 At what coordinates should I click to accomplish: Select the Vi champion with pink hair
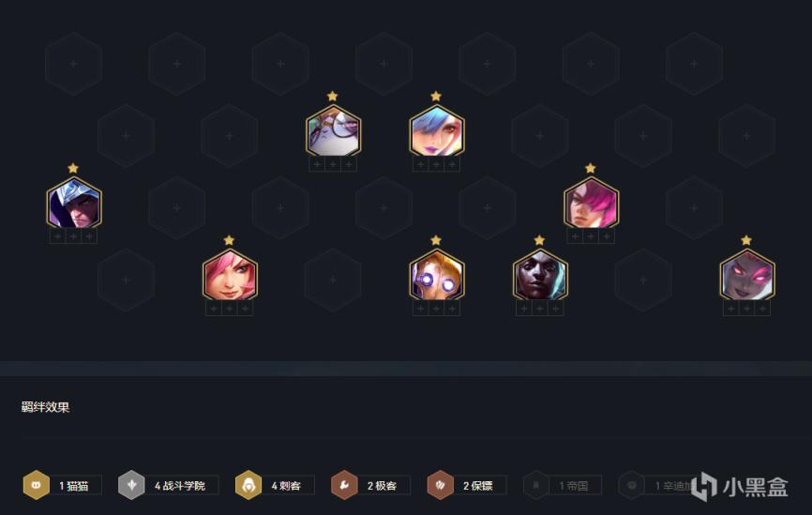coord(591,203)
